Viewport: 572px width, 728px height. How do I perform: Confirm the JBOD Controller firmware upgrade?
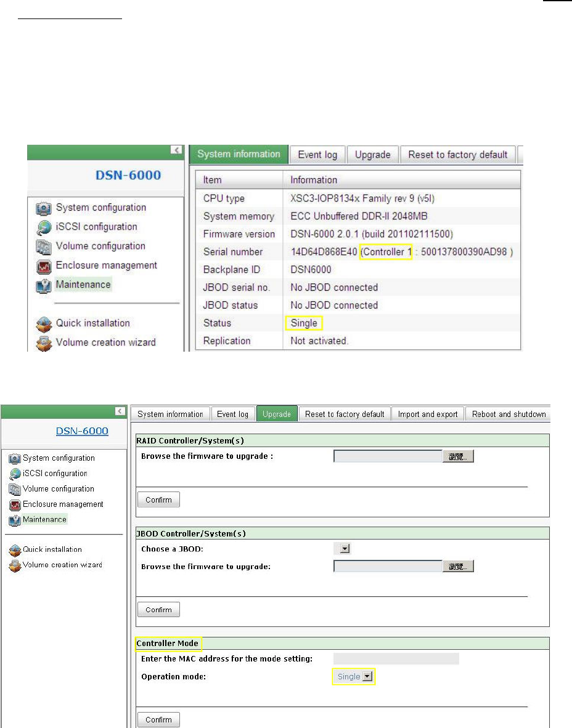158,610
